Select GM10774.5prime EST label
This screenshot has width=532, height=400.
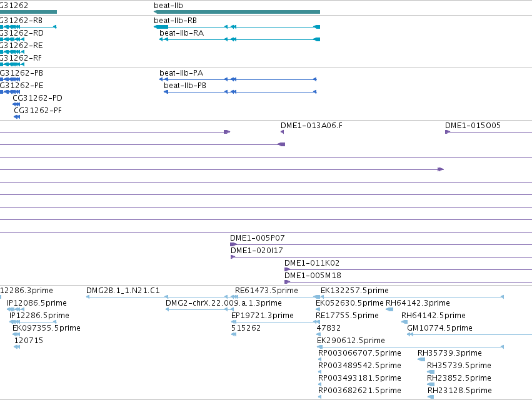click(x=439, y=328)
